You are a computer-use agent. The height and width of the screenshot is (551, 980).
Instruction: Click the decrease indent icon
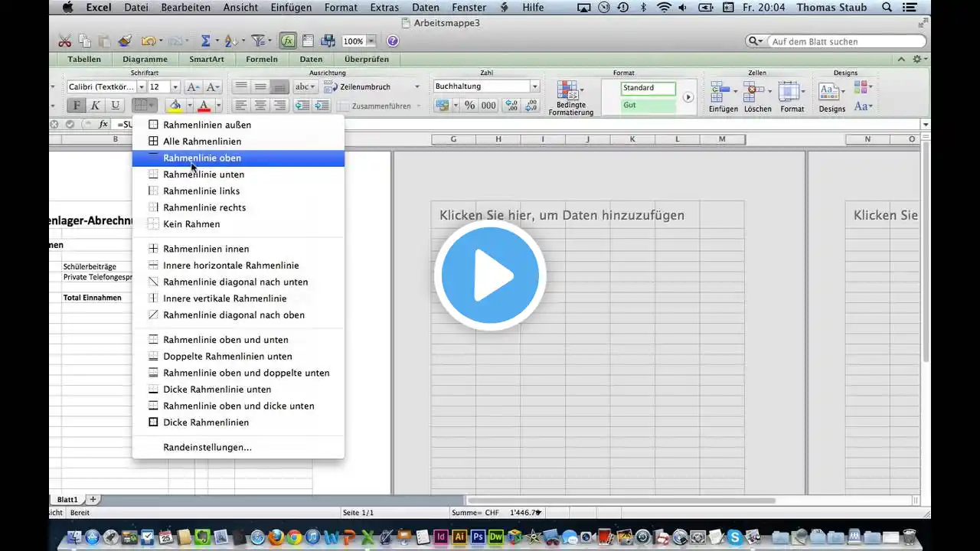click(302, 106)
